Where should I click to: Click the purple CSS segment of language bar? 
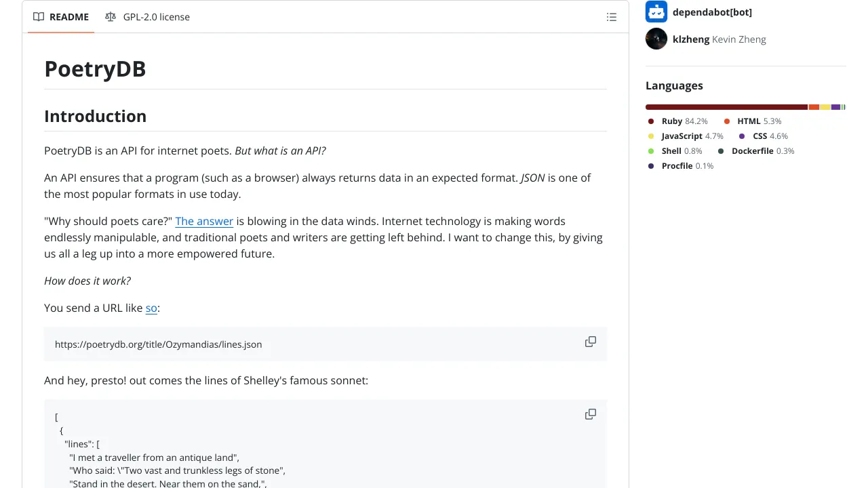pos(835,107)
